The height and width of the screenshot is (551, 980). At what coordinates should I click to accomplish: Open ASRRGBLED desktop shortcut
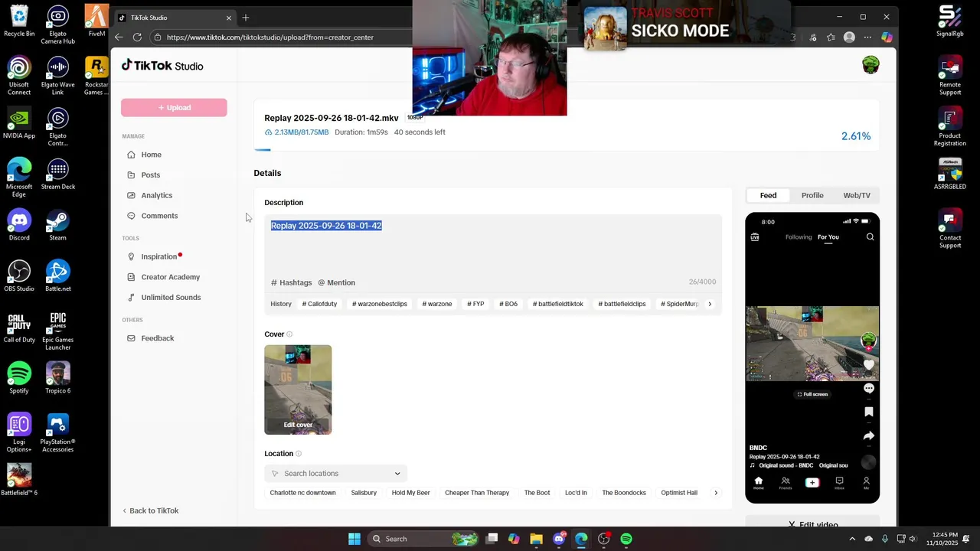click(x=950, y=174)
